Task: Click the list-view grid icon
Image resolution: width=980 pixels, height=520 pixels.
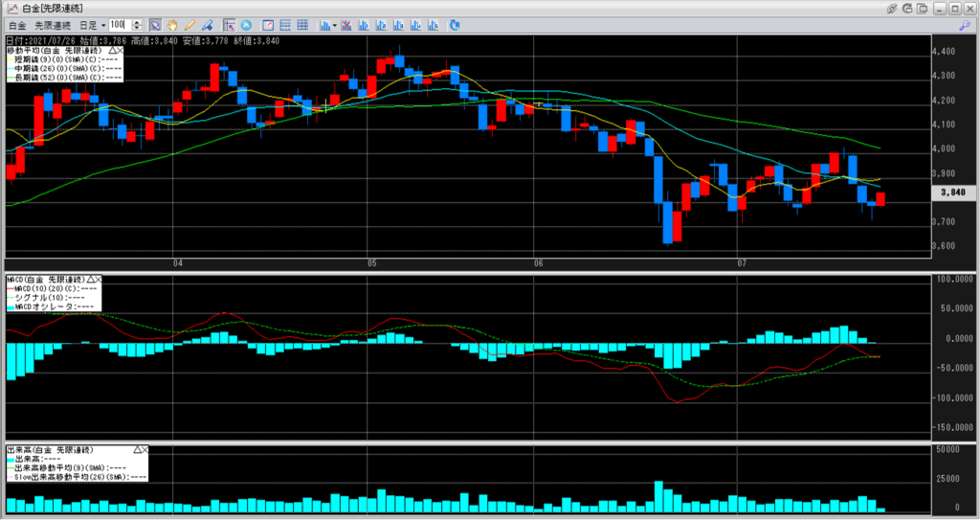Action: tap(285, 26)
